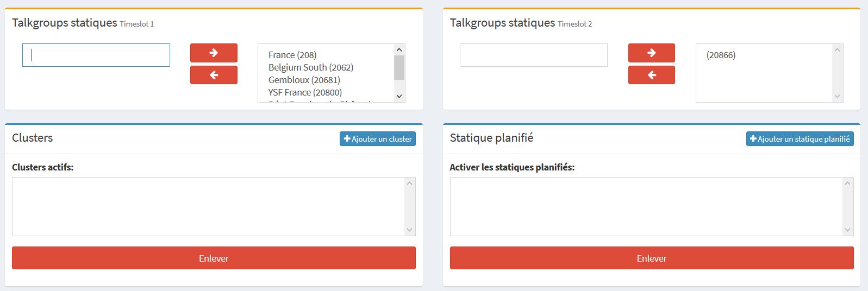
Task: Click left arrow button in Timeslot 2
Action: pyautogui.click(x=651, y=75)
